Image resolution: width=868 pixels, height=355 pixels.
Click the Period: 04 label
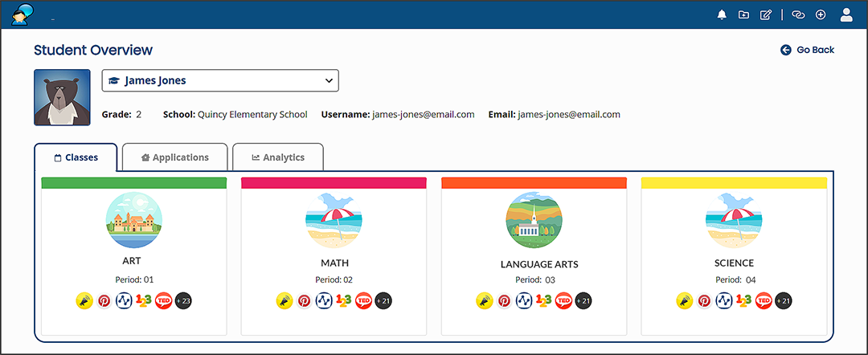735,280
